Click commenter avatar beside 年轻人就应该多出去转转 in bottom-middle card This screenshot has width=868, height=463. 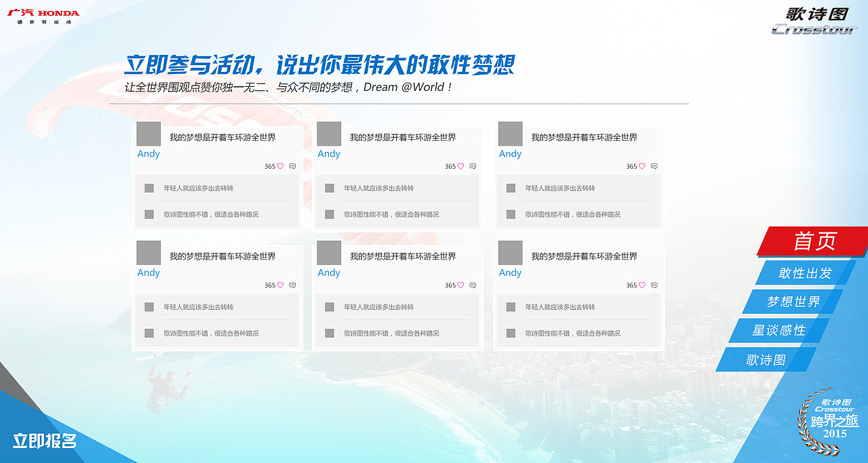[330, 307]
